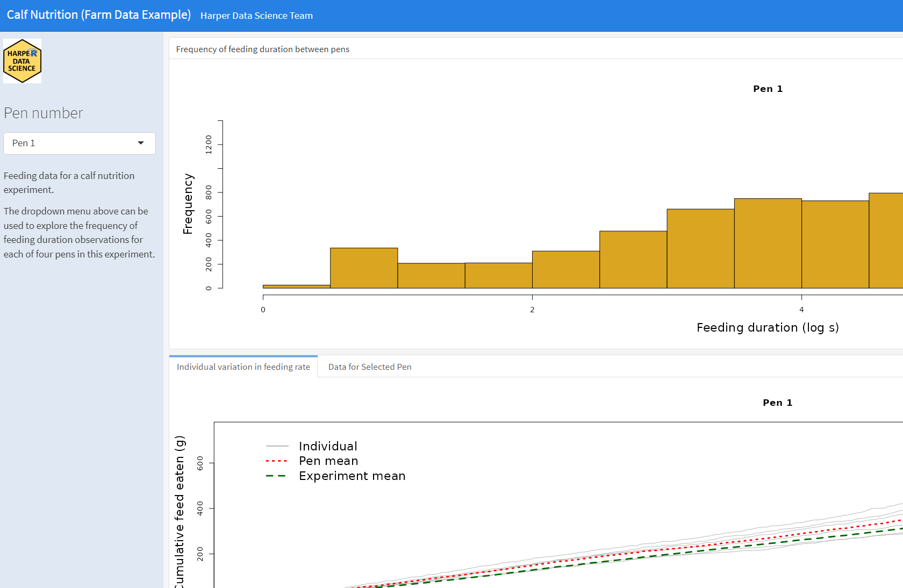Viewport: 903px width, 588px height.
Task: Click the Pen 1 heading above the histogram
Action: click(768, 89)
